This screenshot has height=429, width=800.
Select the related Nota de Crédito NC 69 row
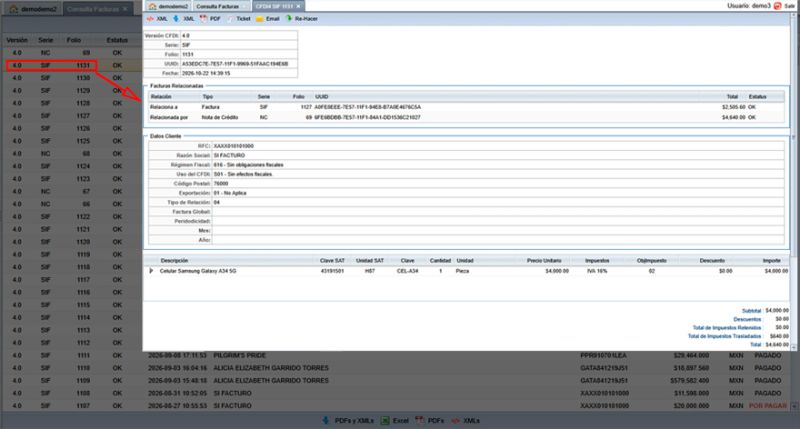coord(466,117)
